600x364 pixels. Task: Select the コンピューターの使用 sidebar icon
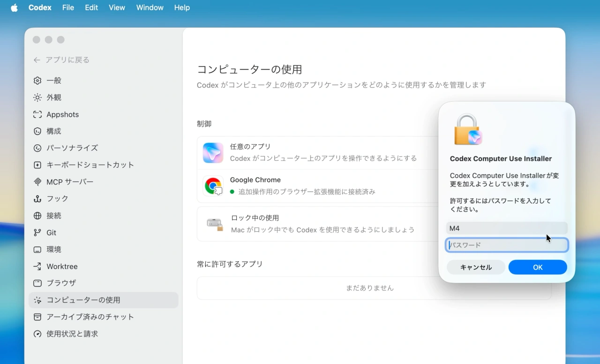tap(37, 300)
